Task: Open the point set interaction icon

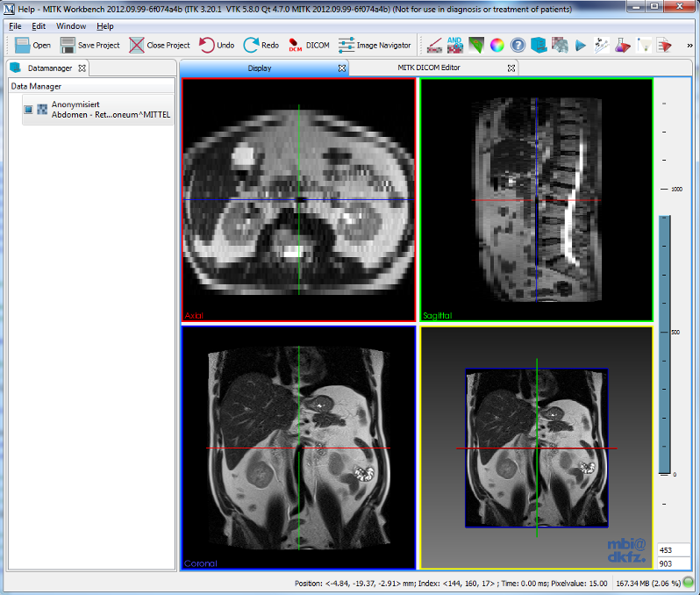Action: point(602,45)
